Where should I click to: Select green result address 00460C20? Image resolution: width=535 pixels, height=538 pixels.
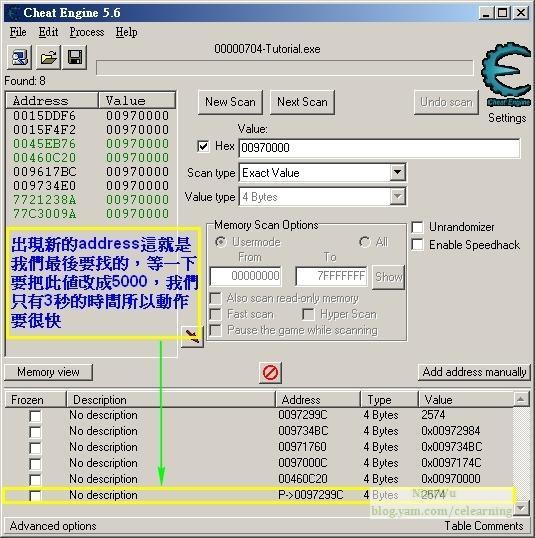tap(44, 157)
